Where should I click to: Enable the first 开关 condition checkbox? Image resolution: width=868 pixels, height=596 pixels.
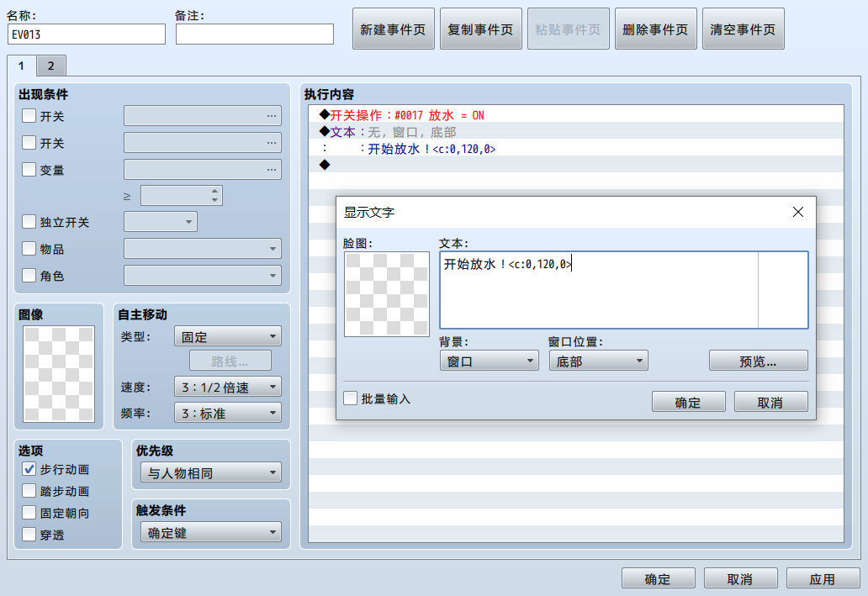(29, 116)
